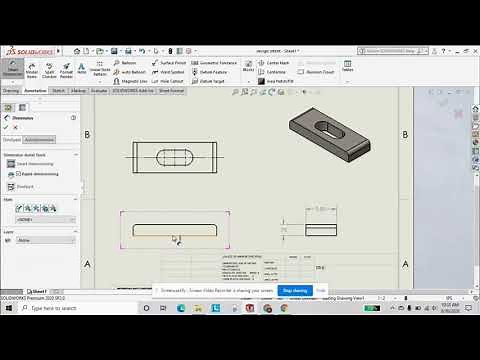Expand the Linear Note Pattern dropdown arrow
This screenshot has height=360, width=480.
point(100,81)
